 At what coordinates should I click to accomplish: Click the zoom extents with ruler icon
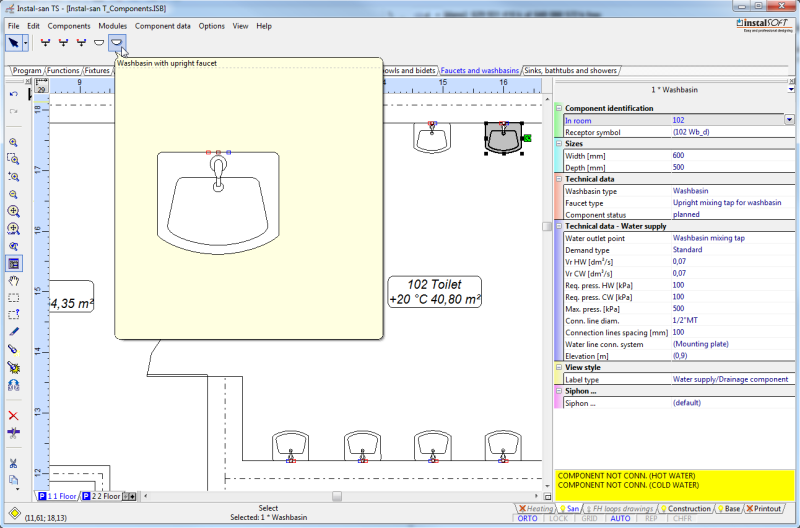pyautogui.click(x=14, y=229)
